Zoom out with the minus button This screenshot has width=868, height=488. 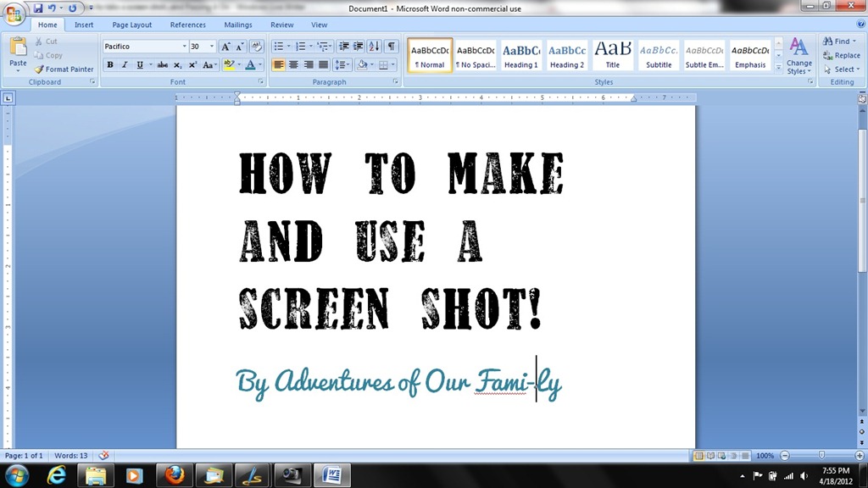click(784, 455)
